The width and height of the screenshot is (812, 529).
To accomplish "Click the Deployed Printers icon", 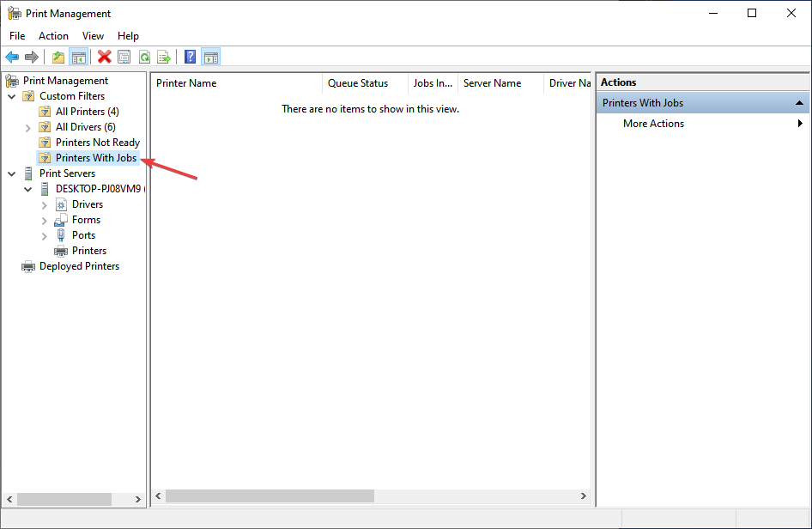I will (28, 267).
